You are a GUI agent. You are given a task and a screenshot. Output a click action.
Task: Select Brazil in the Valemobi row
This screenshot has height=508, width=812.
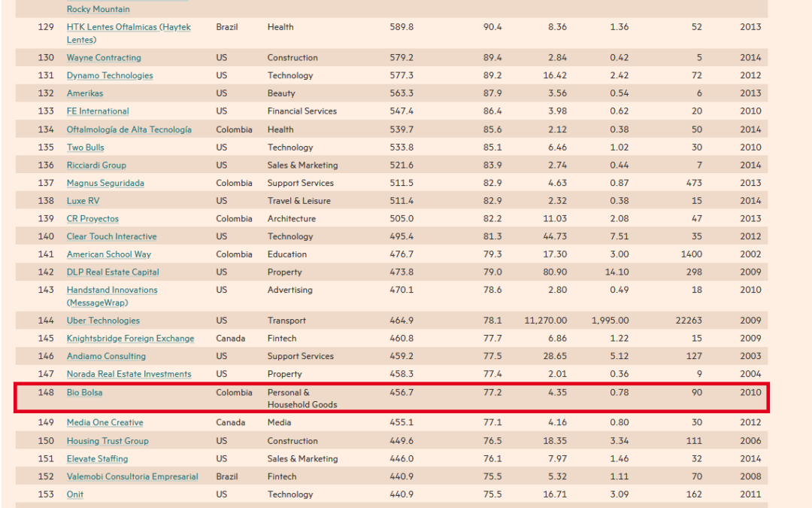coord(227,476)
